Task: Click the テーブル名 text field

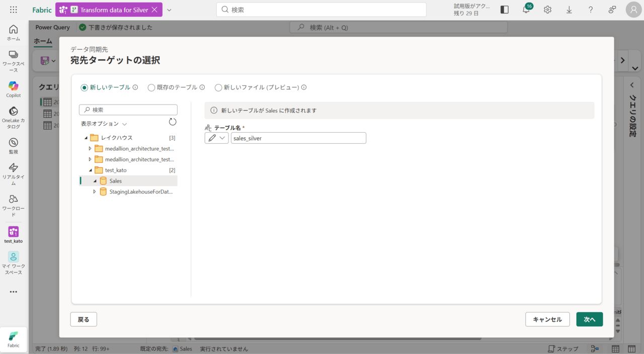Action: point(298,138)
